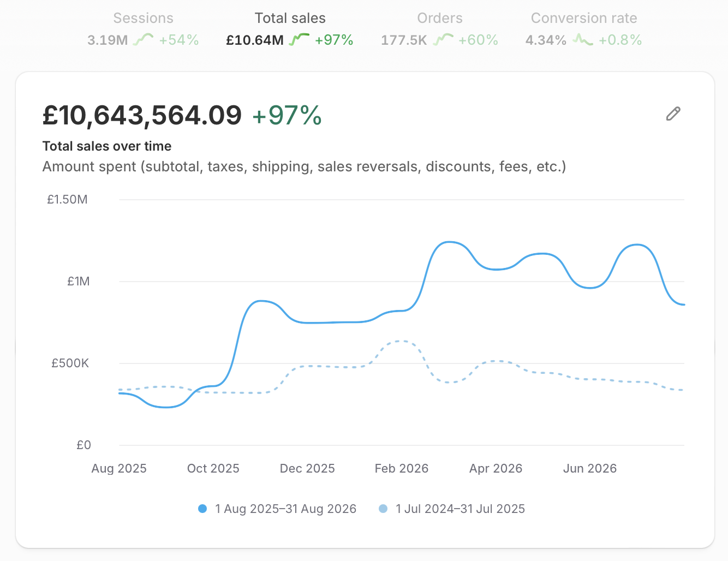Click the 'Total sales over time' title
The image size is (728, 561).
(x=107, y=146)
